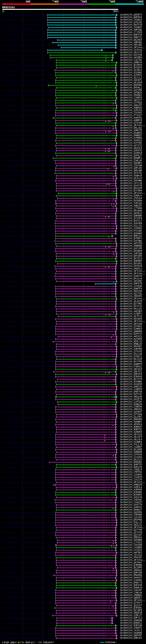Open hit UniRef100_Q46JH7

coord(131,105)
